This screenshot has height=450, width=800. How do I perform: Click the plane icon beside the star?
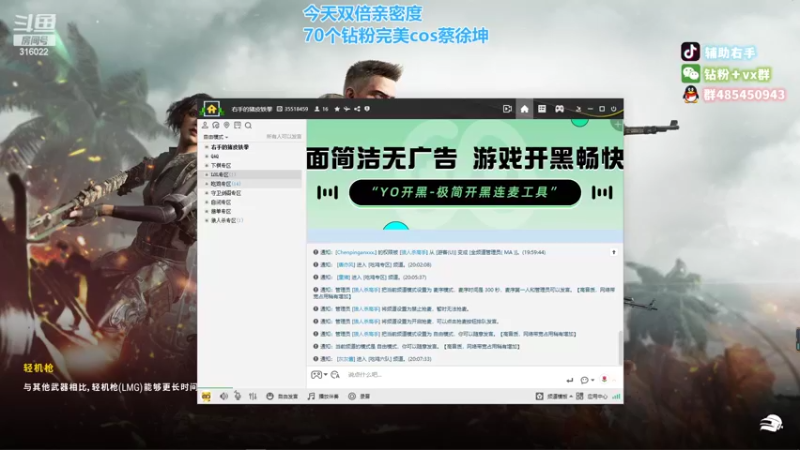tap(347, 109)
